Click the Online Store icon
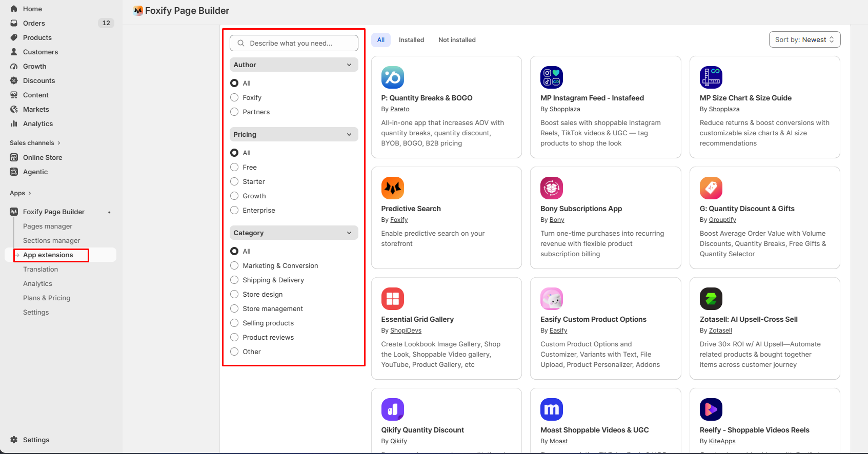868x454 pixels. pyautogui.click(x=14, y=157)
